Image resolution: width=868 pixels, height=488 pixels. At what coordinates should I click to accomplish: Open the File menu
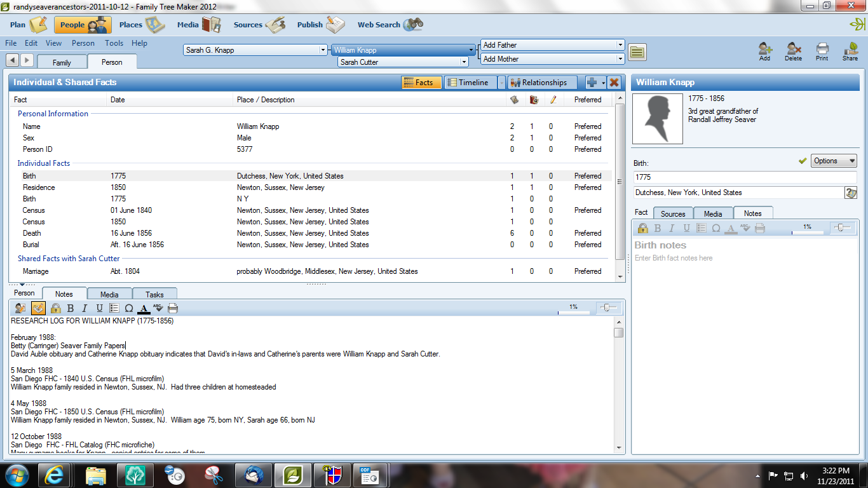tap(11, 43)
